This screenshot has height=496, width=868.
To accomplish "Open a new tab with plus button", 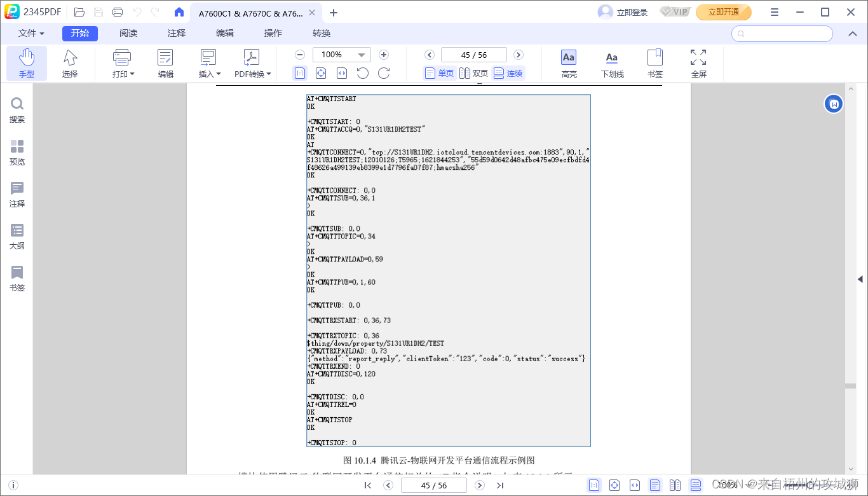I will 334,13.
